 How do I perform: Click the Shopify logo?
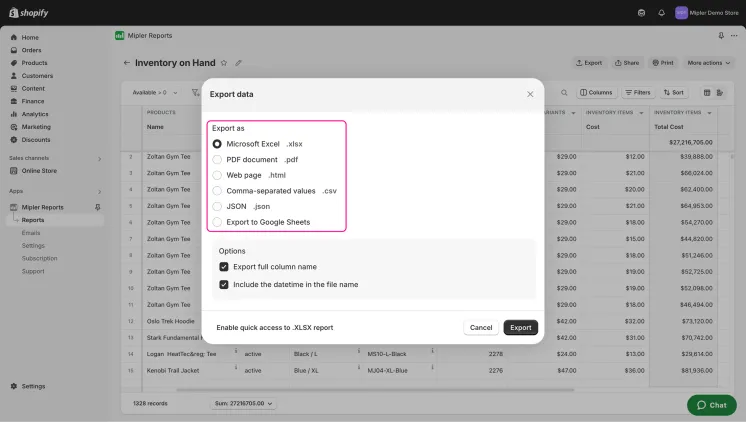coord(29,13)
